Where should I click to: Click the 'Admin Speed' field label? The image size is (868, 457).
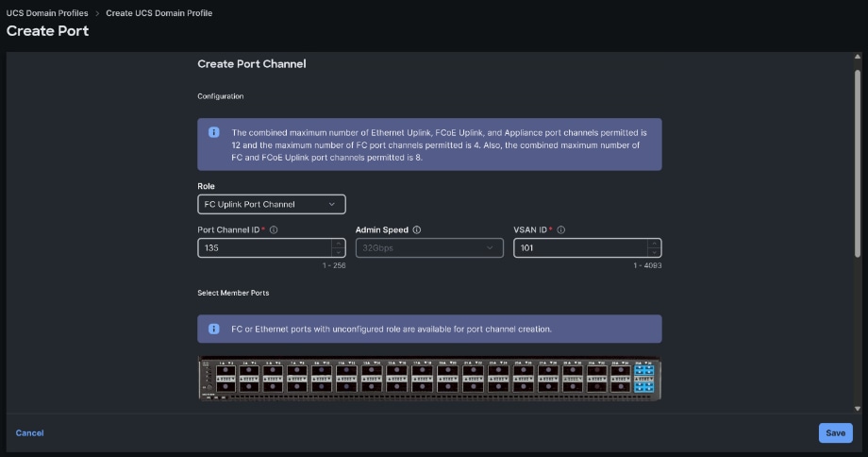(x=382, y=229)
